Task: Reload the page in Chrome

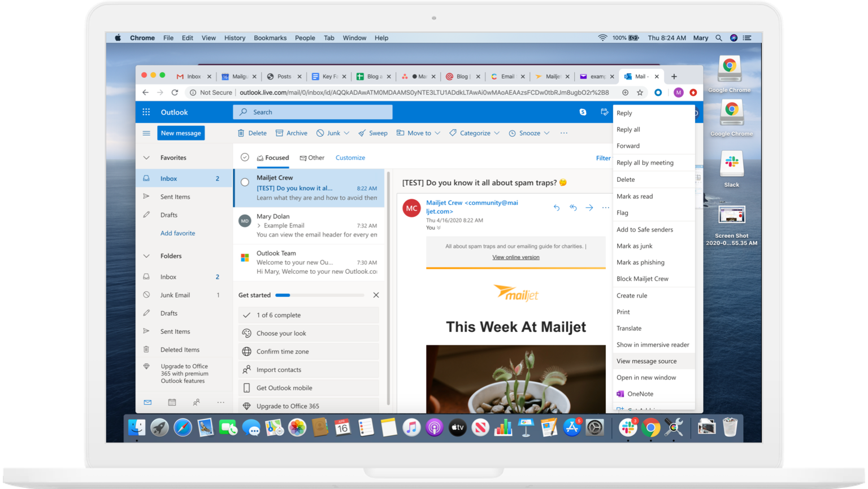Action: click(175, 93)
